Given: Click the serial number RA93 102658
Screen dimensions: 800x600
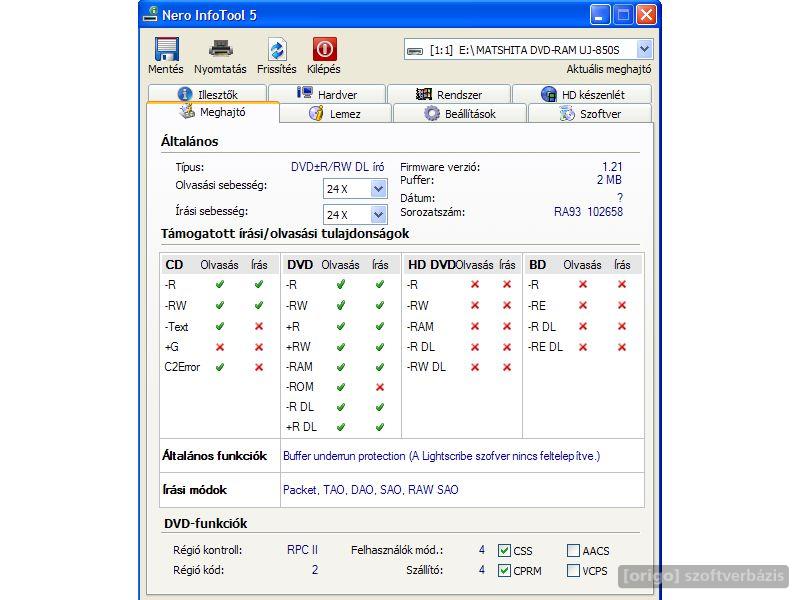Looking at the screenshot, I should pos(588,212).
